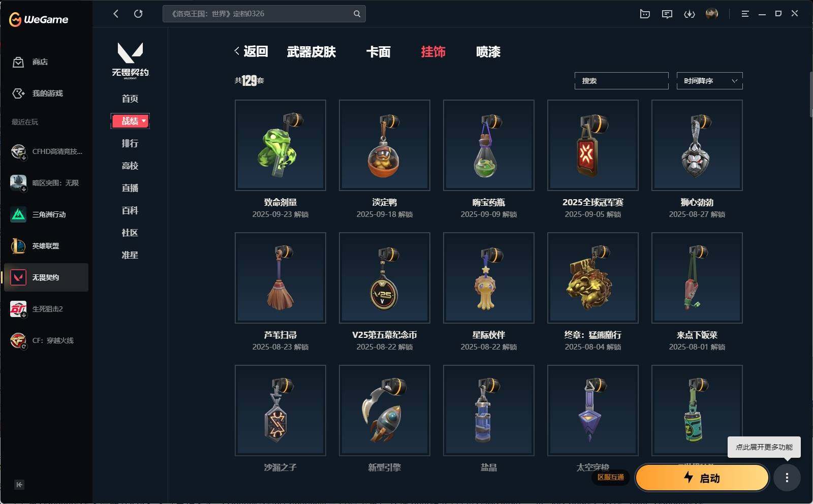Screen dimensions: 813x504
Task: Expand the 时间降序 sort dropdown
Action: (709, 81)
